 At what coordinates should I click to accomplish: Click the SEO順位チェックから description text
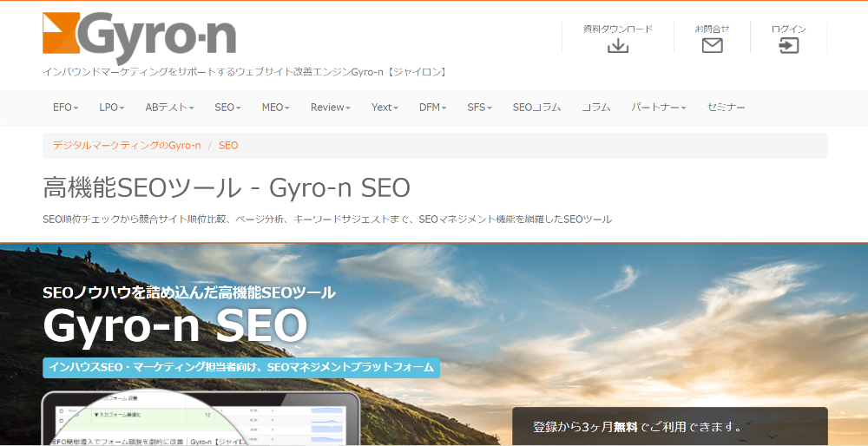(x=327, y=220)
